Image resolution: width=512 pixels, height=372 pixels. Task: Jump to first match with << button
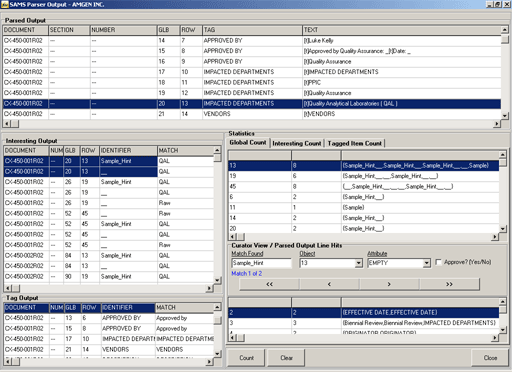pos(269,284)
